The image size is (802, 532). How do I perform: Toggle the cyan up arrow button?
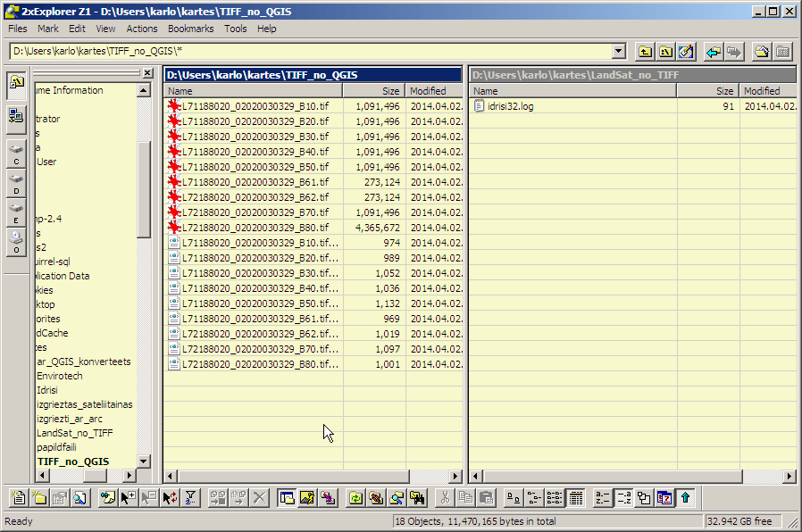[685, 498]
